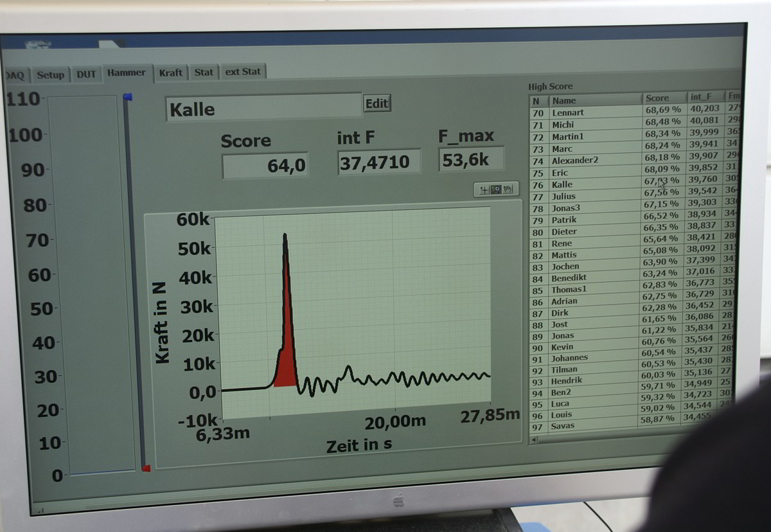Click the 20,00m time axis label
Screen dimensions: 771x532
tap(395, 423)
